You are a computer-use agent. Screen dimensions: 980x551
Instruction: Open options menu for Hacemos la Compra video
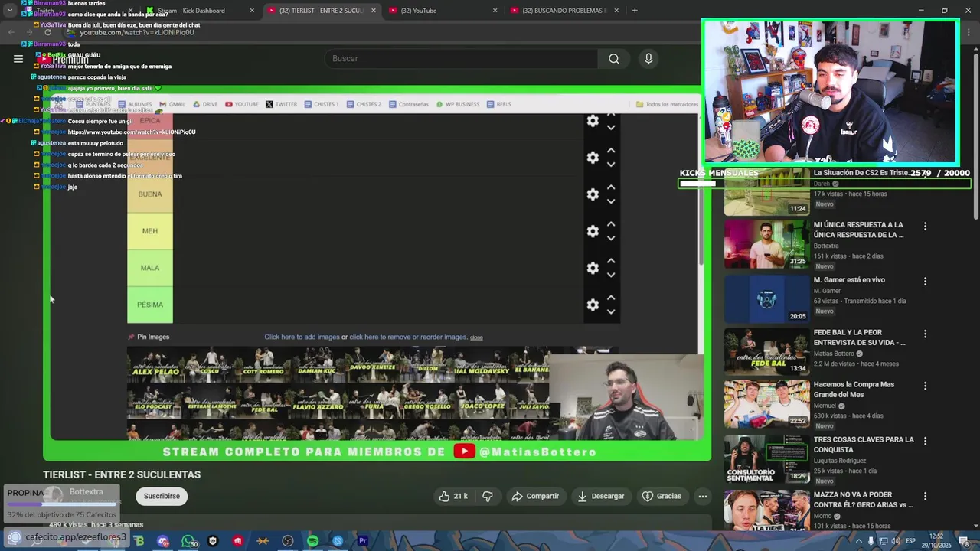pyautogui.click(x=925, y=387)
